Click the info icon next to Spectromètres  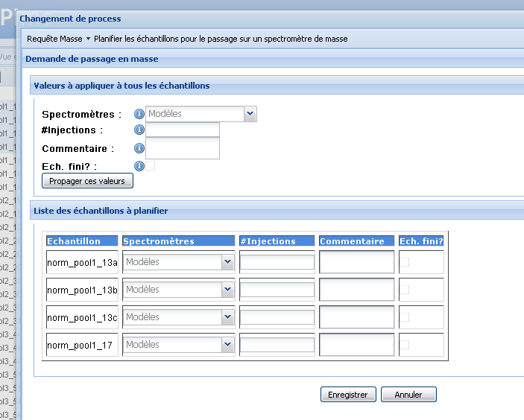[x=139, y=114]
